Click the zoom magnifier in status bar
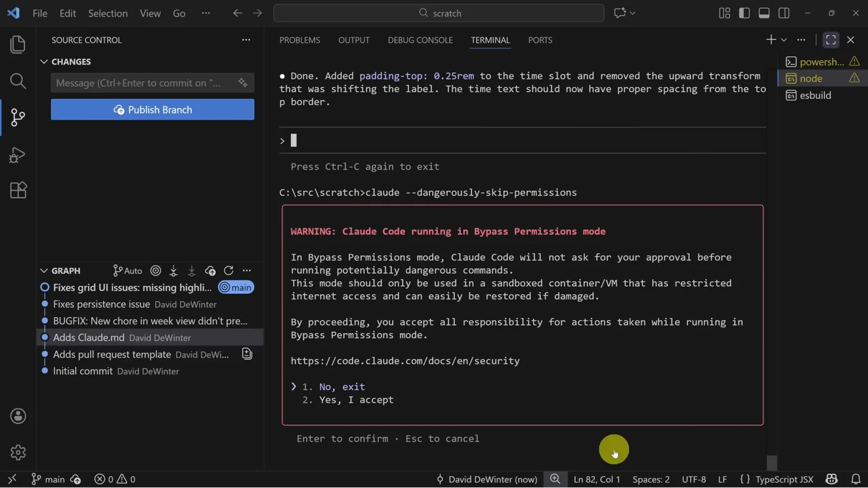Screen dimensions: 868x488 554,479
